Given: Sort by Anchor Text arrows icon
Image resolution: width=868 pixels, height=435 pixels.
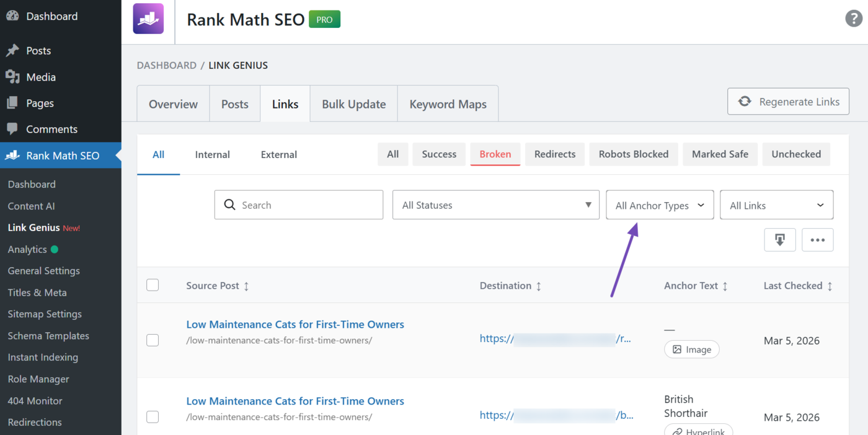Looking at the screenshot, I should (x=725, y=286).
